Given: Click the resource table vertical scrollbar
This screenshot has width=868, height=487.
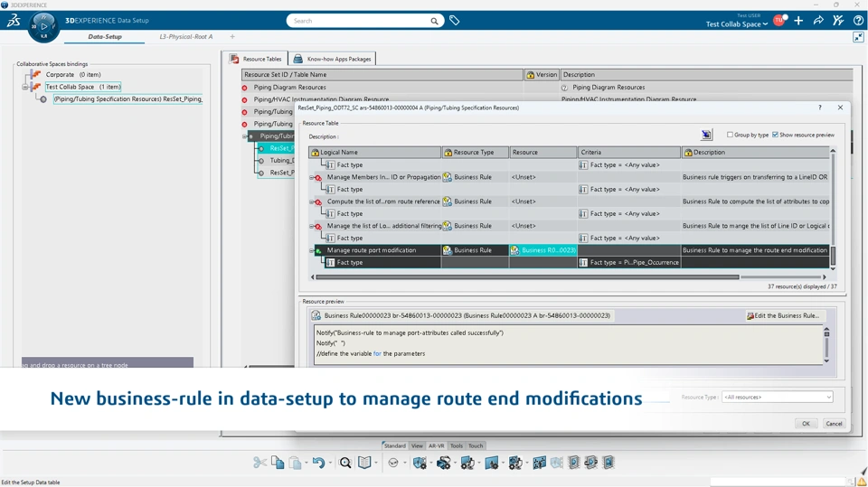Looking at the screenshot, I should tap(832, 257).
